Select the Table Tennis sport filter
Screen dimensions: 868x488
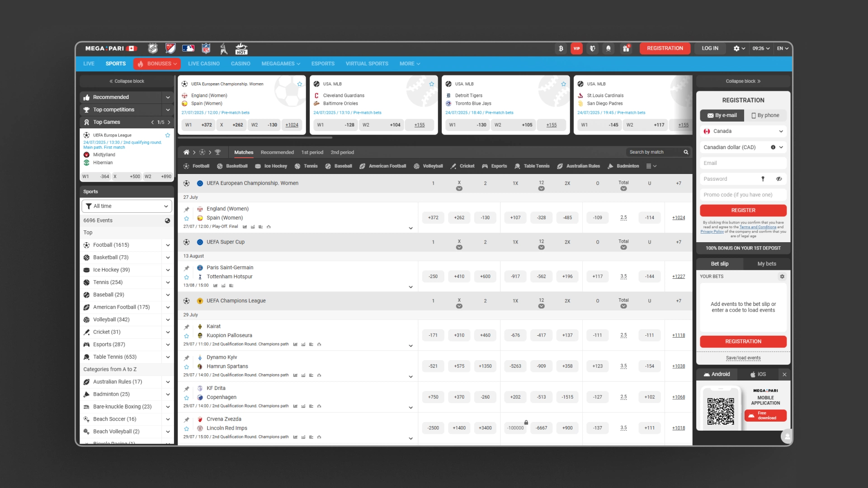(x=532, y=166)
